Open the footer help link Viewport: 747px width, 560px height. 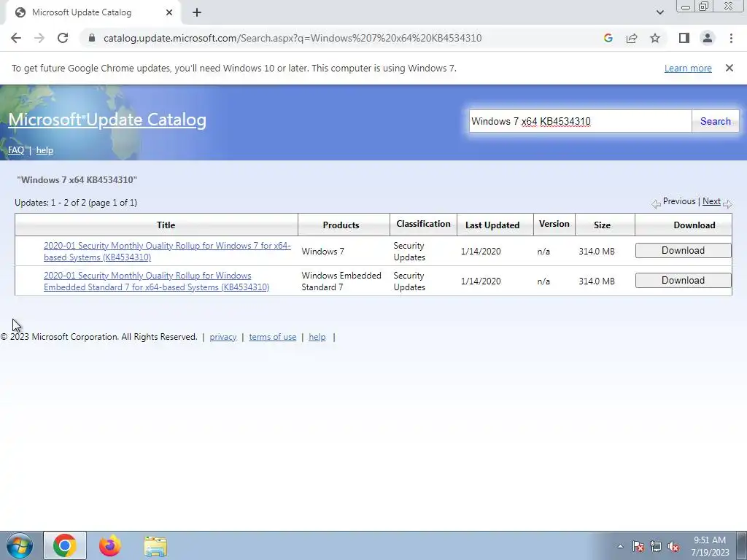click(x=317, y=337)
